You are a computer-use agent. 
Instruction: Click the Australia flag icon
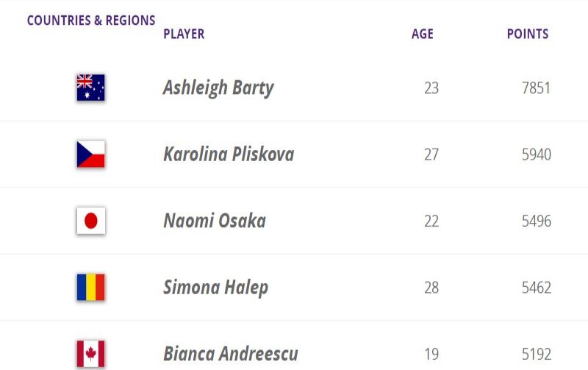coord(91,88)
